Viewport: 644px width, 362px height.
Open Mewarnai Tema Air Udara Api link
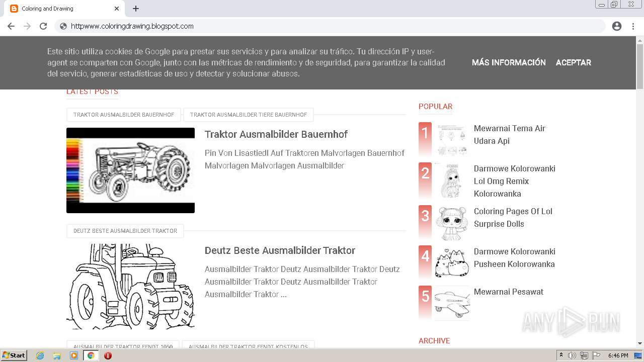click(x=510, y=134)
